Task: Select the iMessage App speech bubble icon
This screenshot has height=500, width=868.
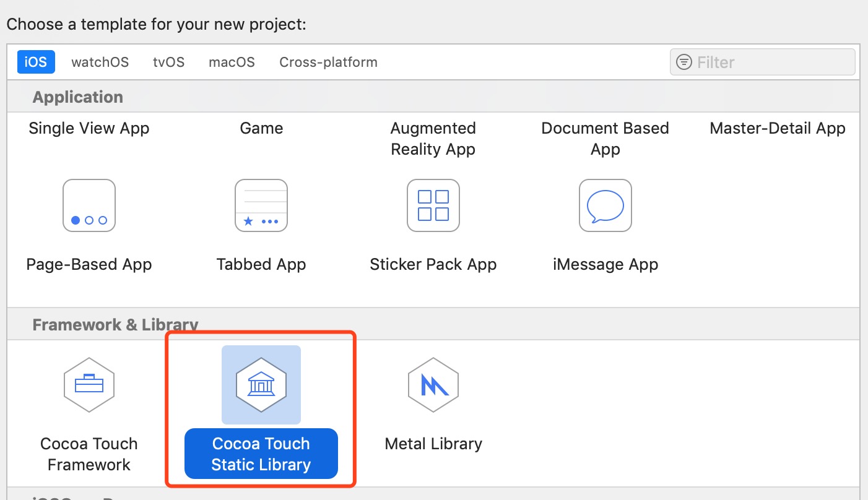Action: (x=605, y=205)
